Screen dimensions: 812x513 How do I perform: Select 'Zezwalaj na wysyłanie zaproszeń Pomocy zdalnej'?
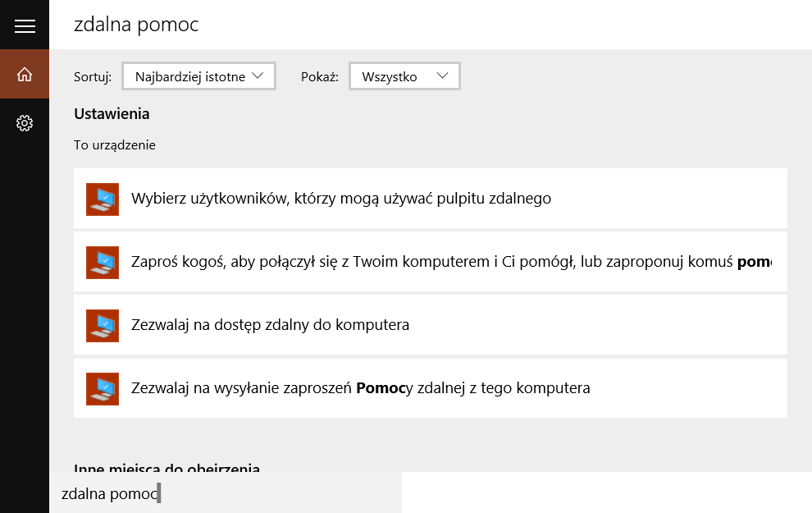pos(360,387)
